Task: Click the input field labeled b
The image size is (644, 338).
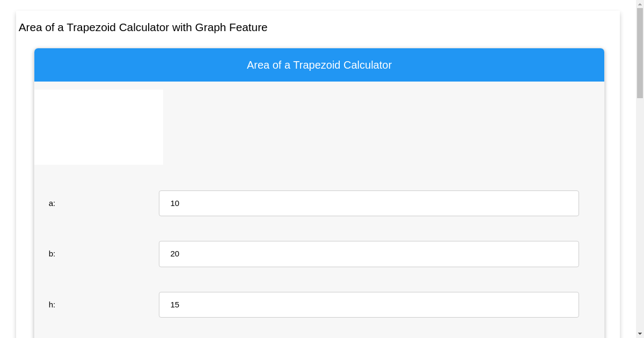Action: pos(369,254)
